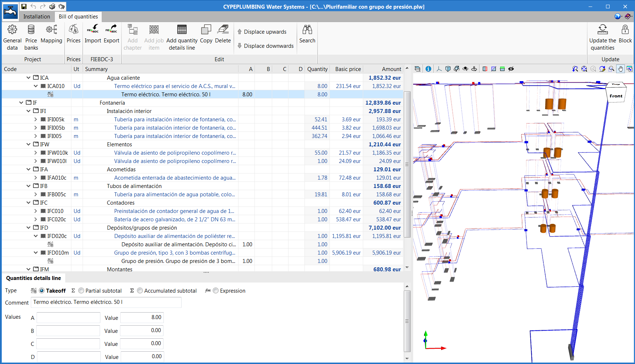The height and width of the screenshot is (364, 635).
Task: Edit the Comment field text
Action: pyautogui.click(x=106, y=302)
